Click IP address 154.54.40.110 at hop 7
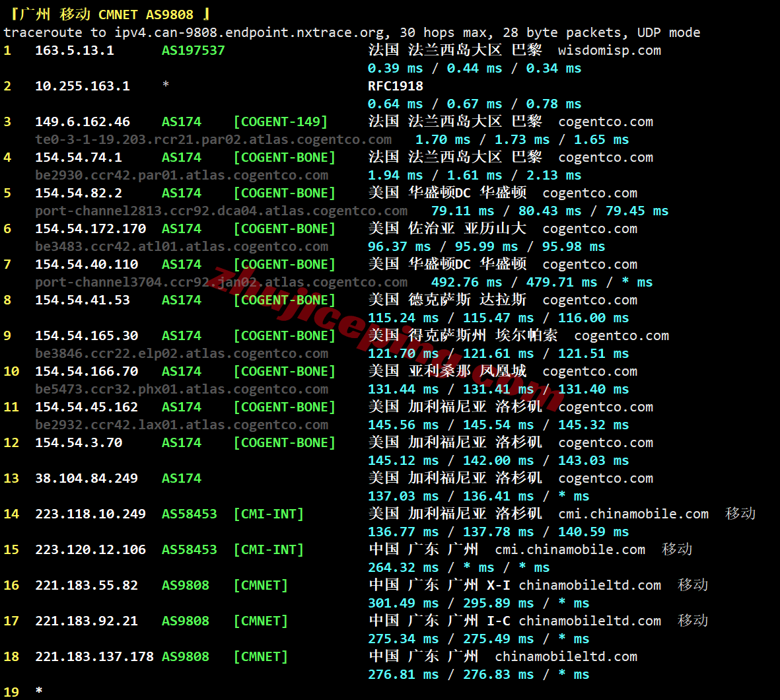The width and height of the screenshot is (780, 700). [86, 265]
